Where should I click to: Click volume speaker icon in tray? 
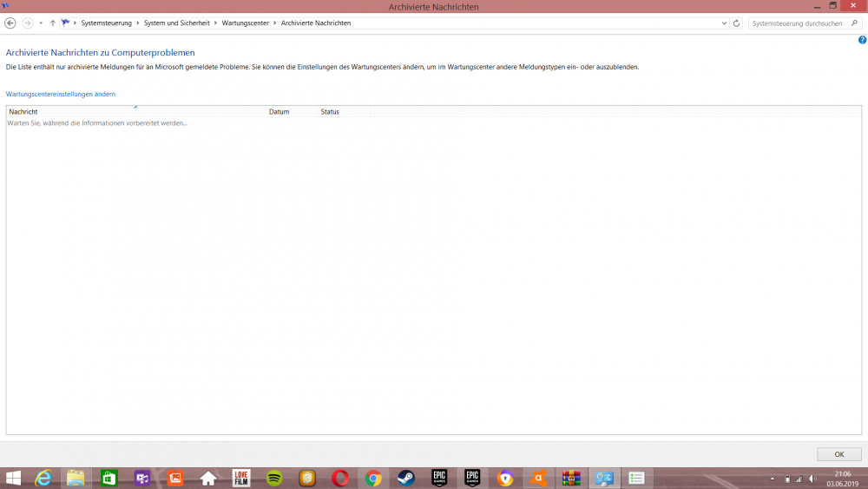pyautogui.click(x=812, y=479)
